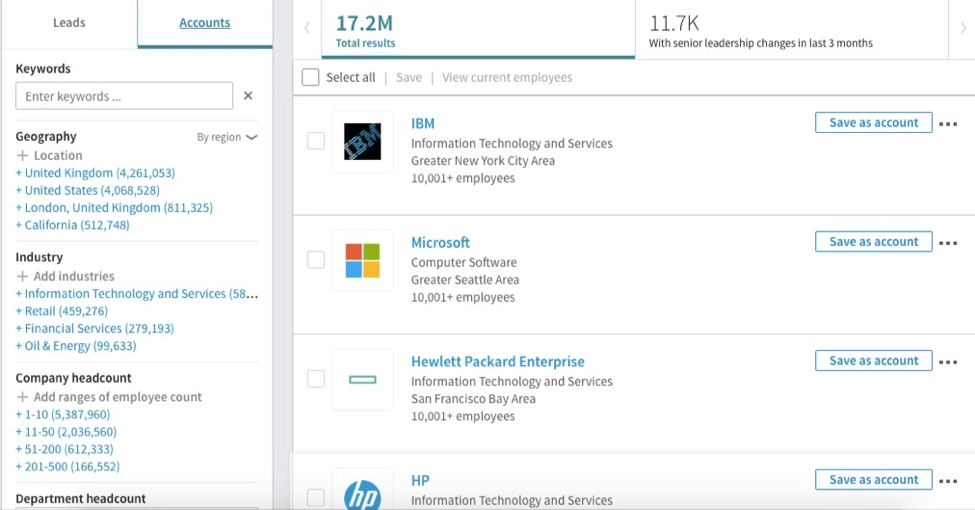
Task: Select the Hewlett Packard Enterprise checkbox
Action: coord(316,378)
